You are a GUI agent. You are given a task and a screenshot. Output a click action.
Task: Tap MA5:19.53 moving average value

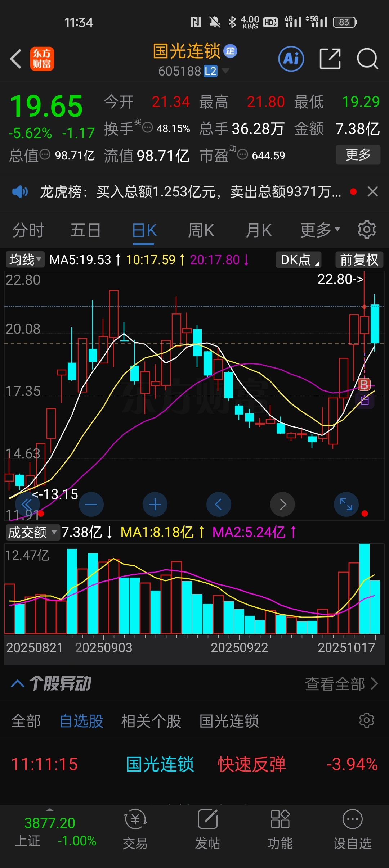coord(80,259)
